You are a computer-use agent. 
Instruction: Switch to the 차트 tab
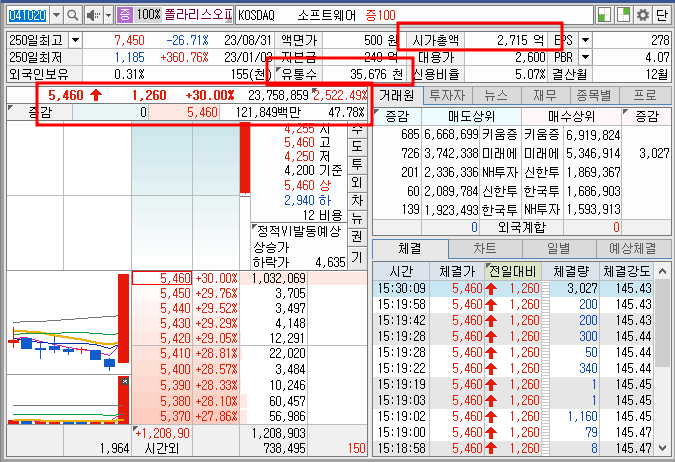click(485, 248)
